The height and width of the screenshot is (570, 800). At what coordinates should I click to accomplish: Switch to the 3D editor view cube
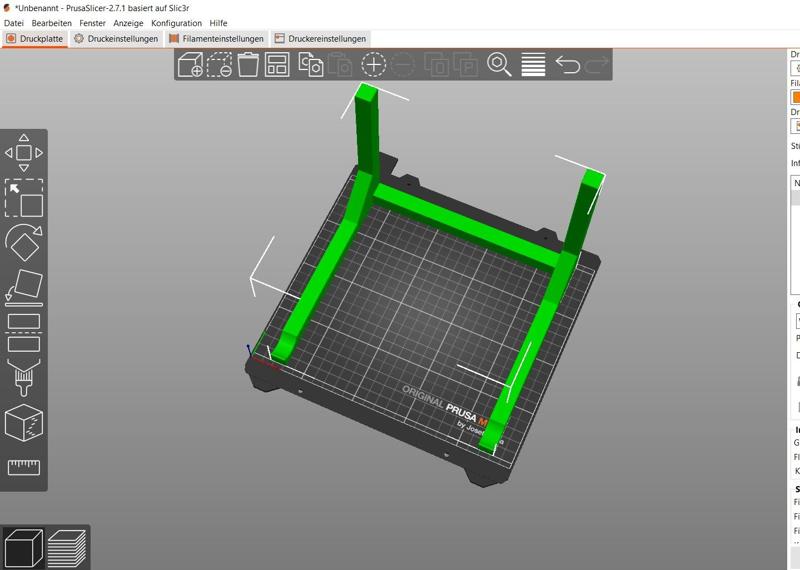click(23, 549)
